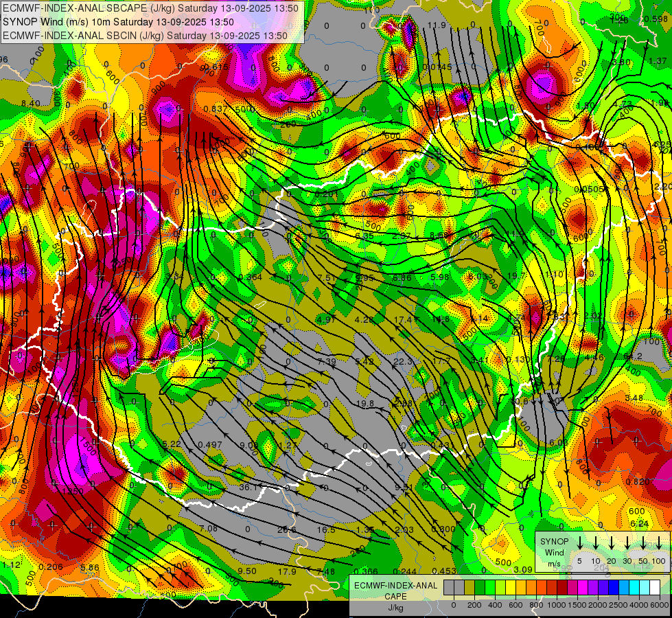Click the SBCIN value 8.40 at left edge
The image size is (672, 618).
[30, 104]
